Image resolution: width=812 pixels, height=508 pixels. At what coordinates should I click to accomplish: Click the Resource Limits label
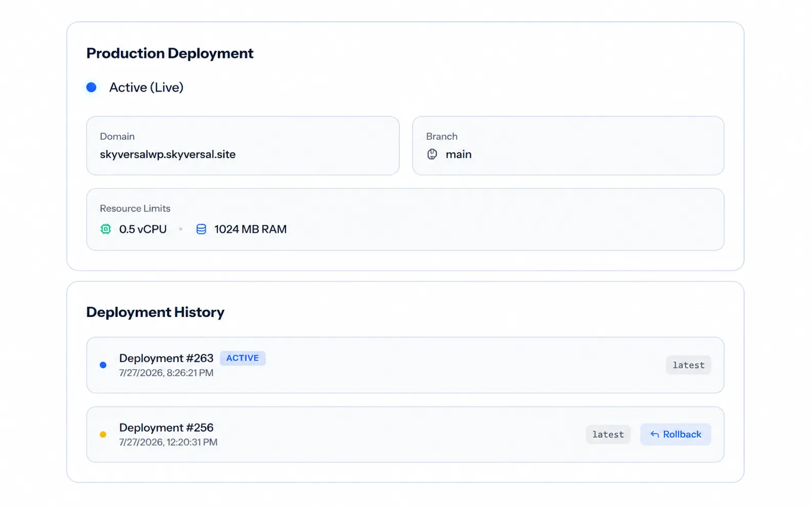coord(135,208)
